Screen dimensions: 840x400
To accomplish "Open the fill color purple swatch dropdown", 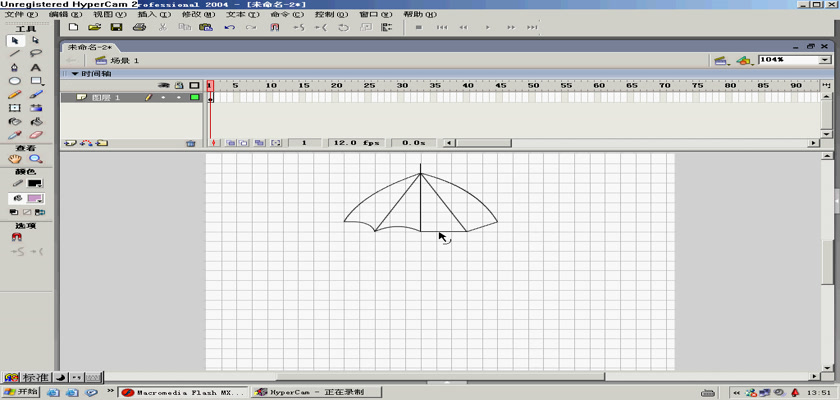I will (35, 199).
